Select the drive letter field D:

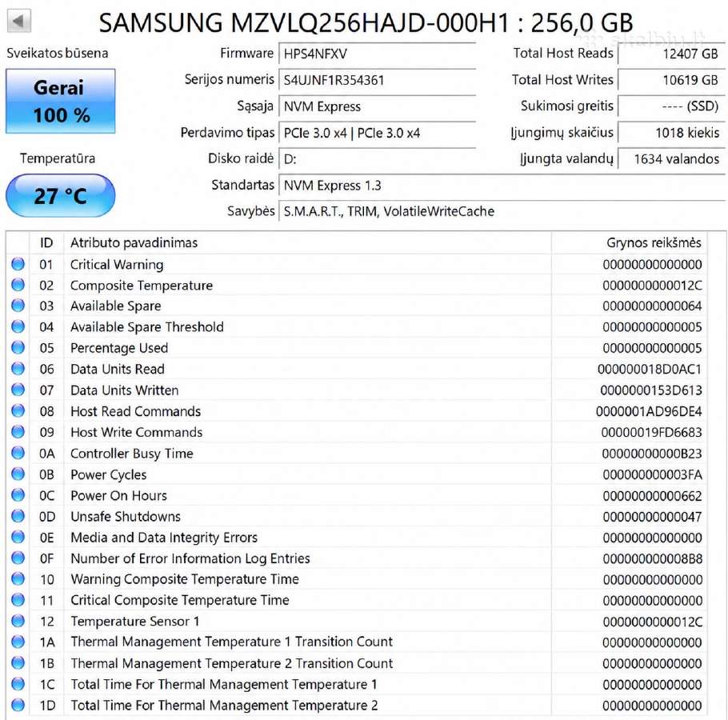click(377, 159)
